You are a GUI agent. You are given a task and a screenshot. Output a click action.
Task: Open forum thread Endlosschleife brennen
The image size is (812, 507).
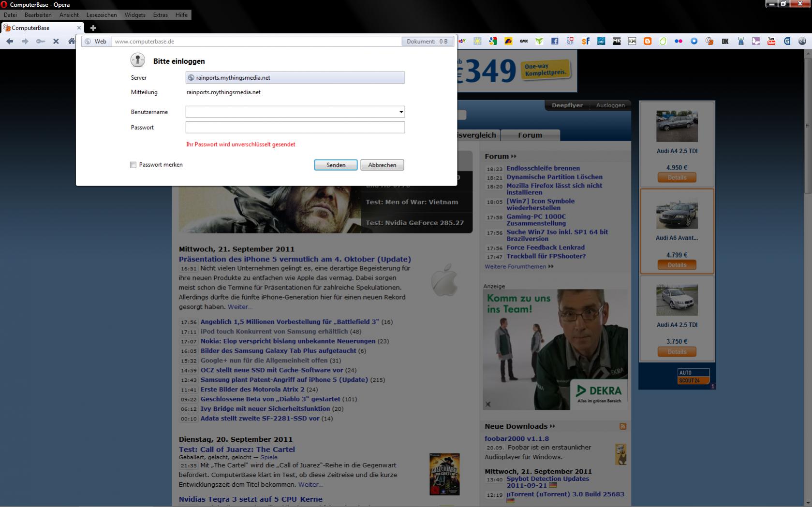[543, 168]
